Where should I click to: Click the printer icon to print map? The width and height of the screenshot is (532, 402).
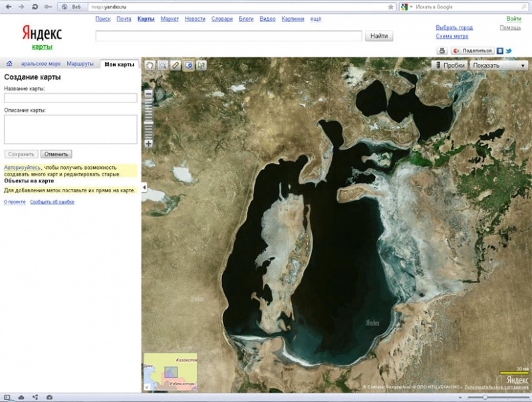(x=441, y=51)
